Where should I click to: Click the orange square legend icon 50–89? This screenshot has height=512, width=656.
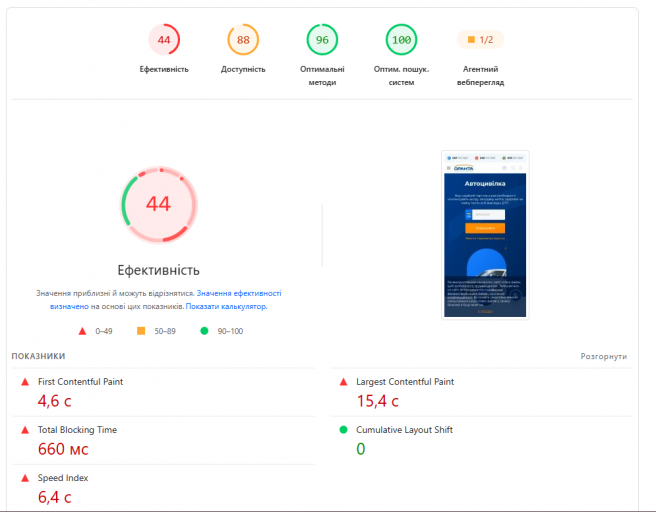pyautogui.click(x=141, y=331)
